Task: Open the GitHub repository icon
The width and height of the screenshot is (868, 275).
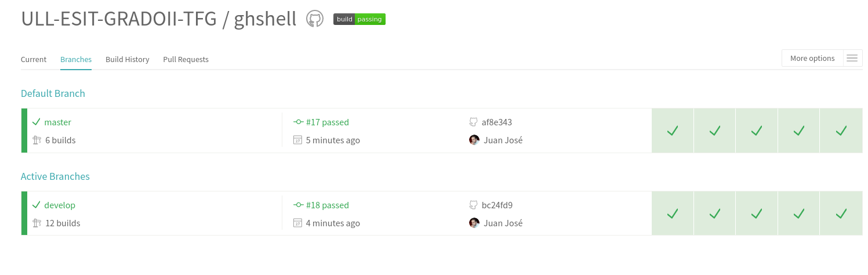Action: pos(314,19)
